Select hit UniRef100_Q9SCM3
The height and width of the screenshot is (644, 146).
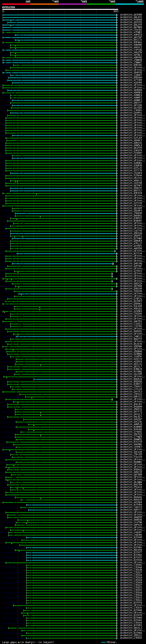(x=131, y=22)
